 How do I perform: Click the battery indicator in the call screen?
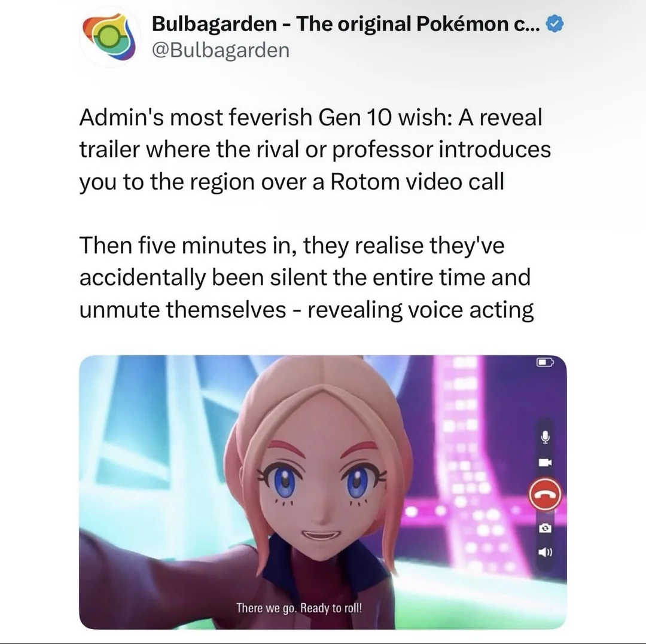[x=545, y=362]
